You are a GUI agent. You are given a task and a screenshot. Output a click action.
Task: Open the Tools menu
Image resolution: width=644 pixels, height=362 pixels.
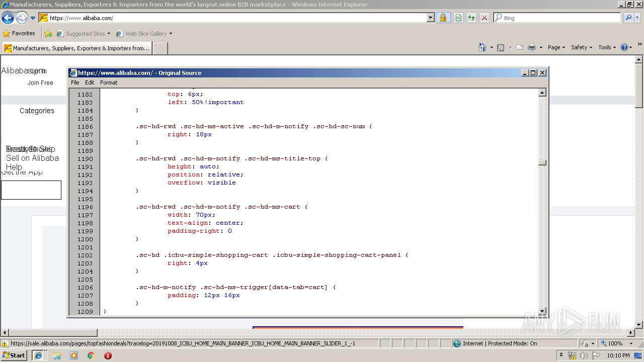(x=607, y=47)
